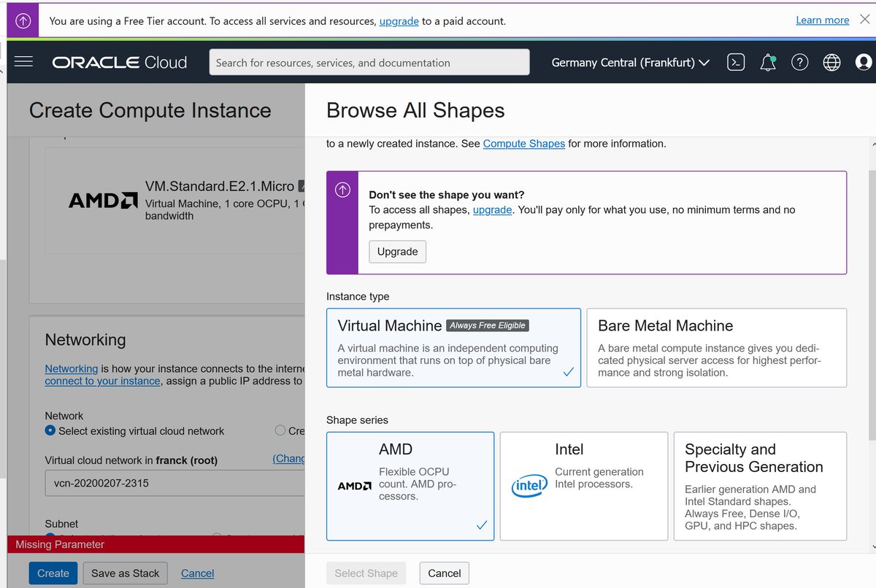The image size is (876, 588).
Task: Click the ORACLE Cloud logo
Action: click(x=120, y=63)
